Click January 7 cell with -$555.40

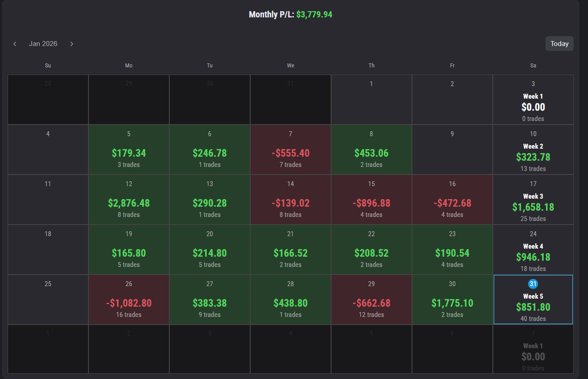point(290,150)
